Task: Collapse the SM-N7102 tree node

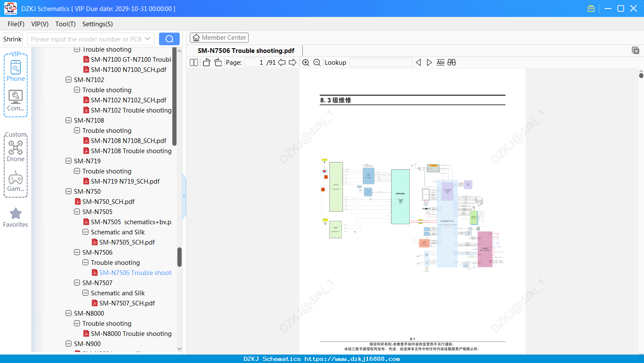Action: (x=69, y=80)
